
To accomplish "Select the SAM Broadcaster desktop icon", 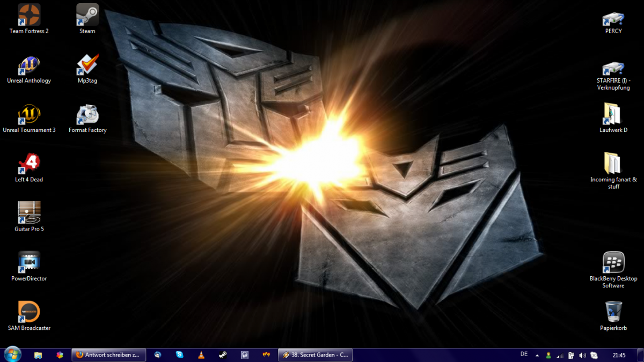I will [29, 312].
